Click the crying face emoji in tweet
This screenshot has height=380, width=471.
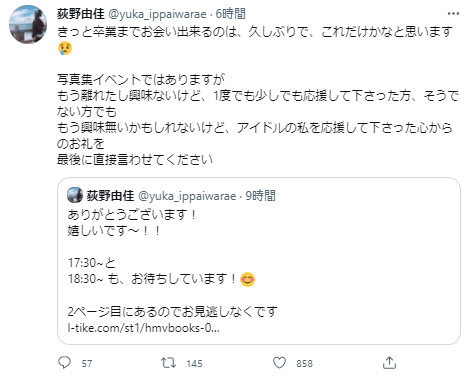click(65, 48)
